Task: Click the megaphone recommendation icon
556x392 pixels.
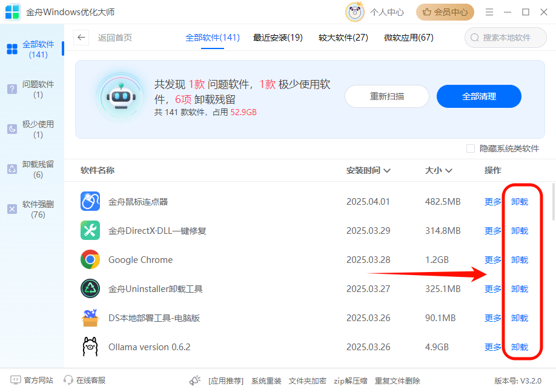Action: pyautogui.click(x=195, y=380)
